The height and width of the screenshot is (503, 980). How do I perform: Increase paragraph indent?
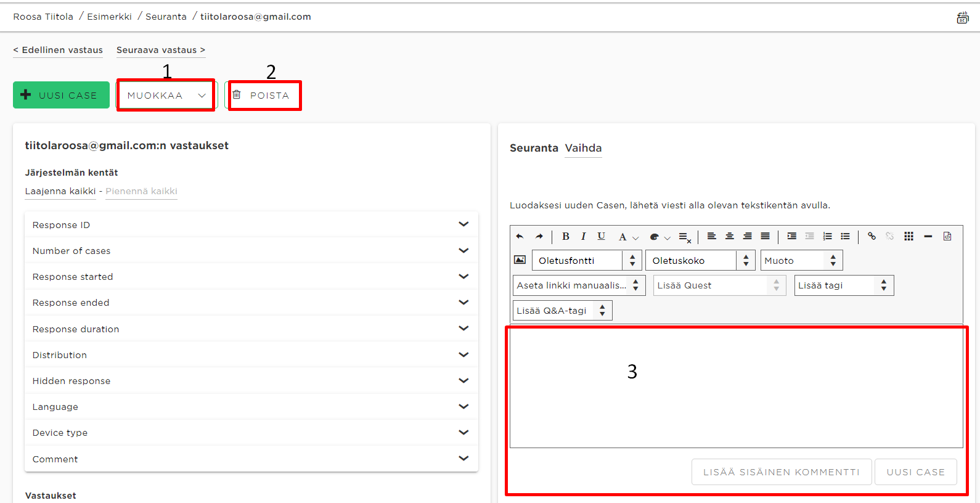pos(792,236)
